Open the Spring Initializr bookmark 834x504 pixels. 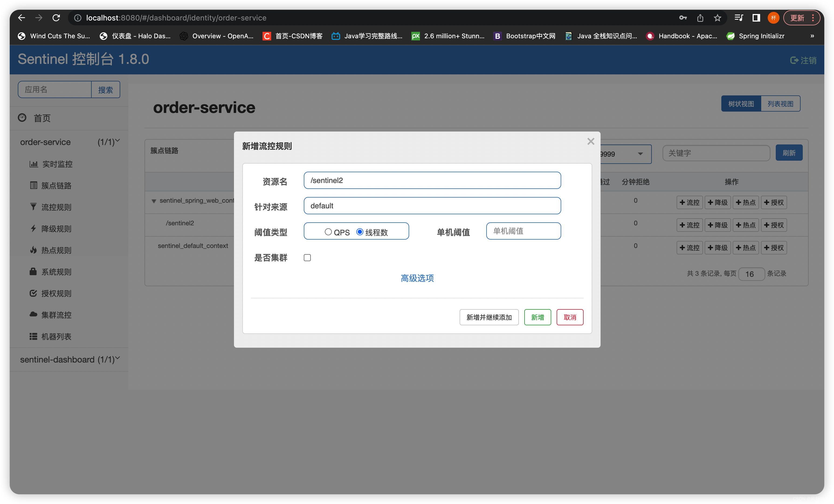coord(755,36)
